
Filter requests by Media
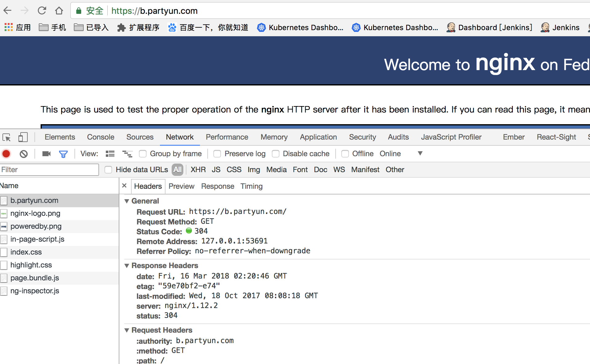click(x=277, y=170)
